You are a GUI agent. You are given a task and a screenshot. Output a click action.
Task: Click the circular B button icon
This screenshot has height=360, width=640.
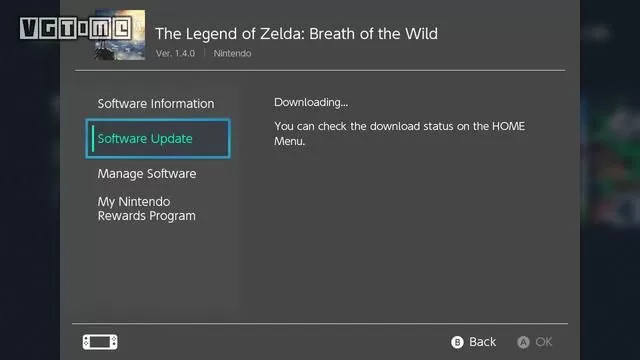click(457, 342)
